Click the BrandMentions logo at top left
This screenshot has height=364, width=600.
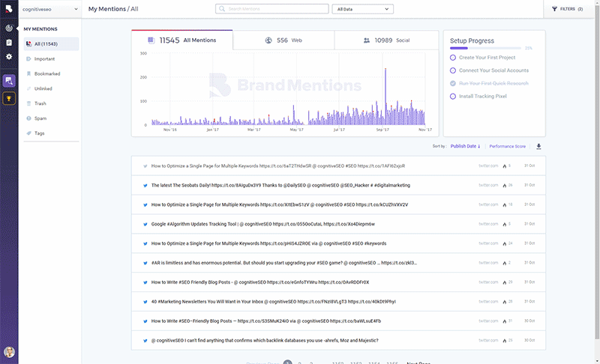pos(9,9)
